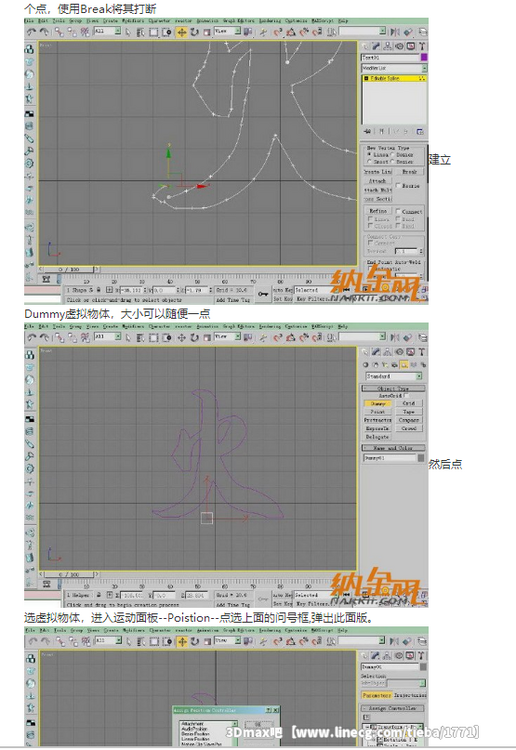Click key lock icon in Editable Spline status bar
Viewport: 516px width, 750px height.
point(263,294)
